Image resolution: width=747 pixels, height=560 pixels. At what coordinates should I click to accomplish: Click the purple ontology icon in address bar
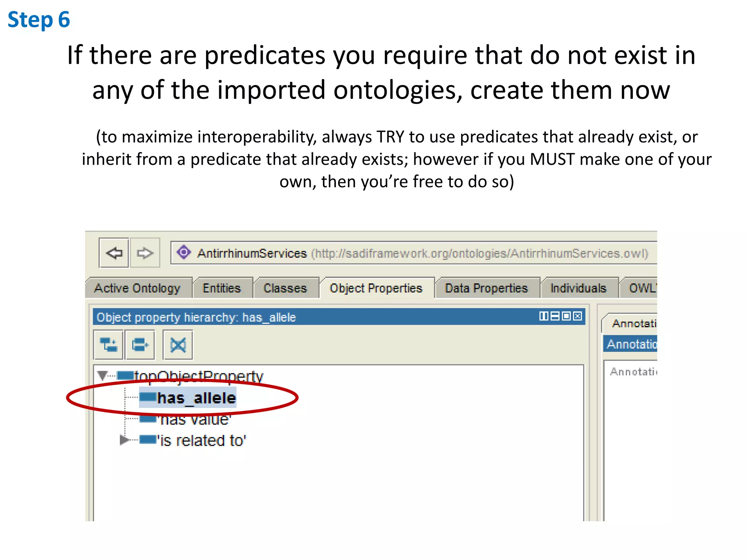pyautogui.click(x=184, y=252)
